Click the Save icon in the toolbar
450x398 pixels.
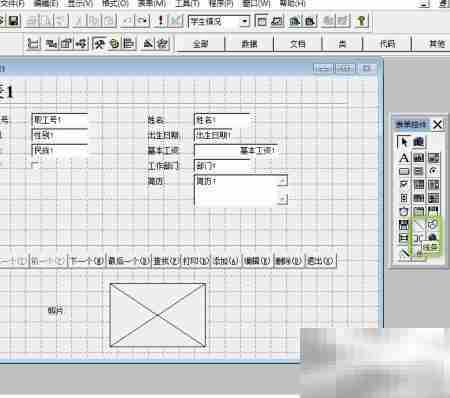[14, 21]
